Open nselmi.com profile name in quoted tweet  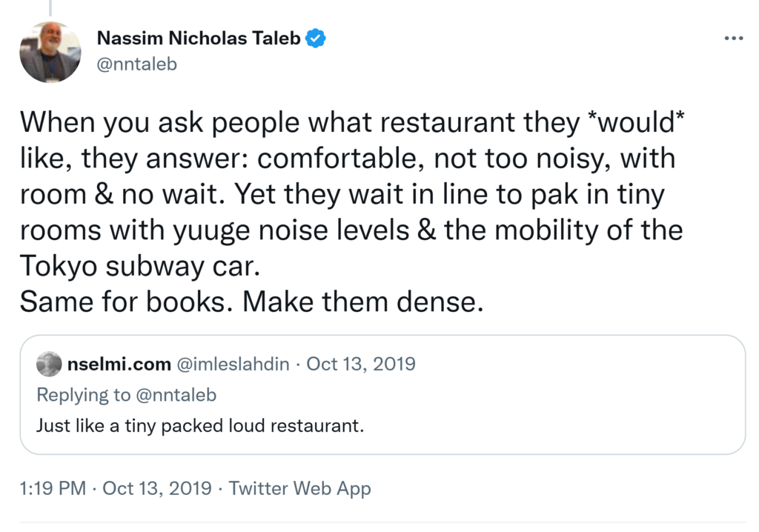(x=118, y=364)
